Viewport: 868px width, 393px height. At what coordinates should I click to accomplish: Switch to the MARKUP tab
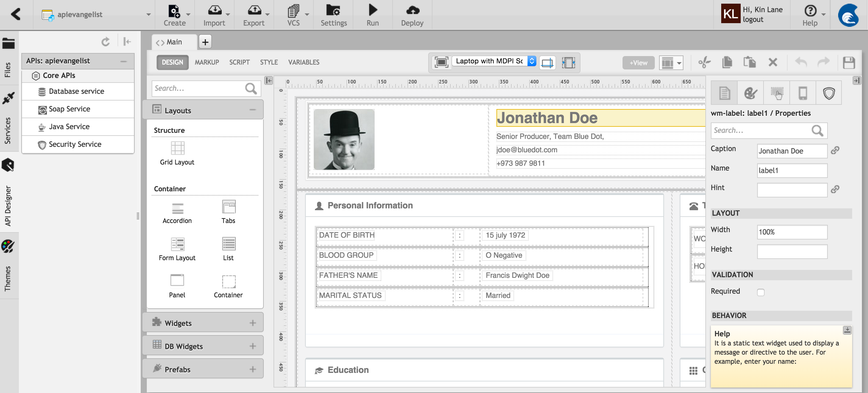pyautogui.click(x=206, y=62)
